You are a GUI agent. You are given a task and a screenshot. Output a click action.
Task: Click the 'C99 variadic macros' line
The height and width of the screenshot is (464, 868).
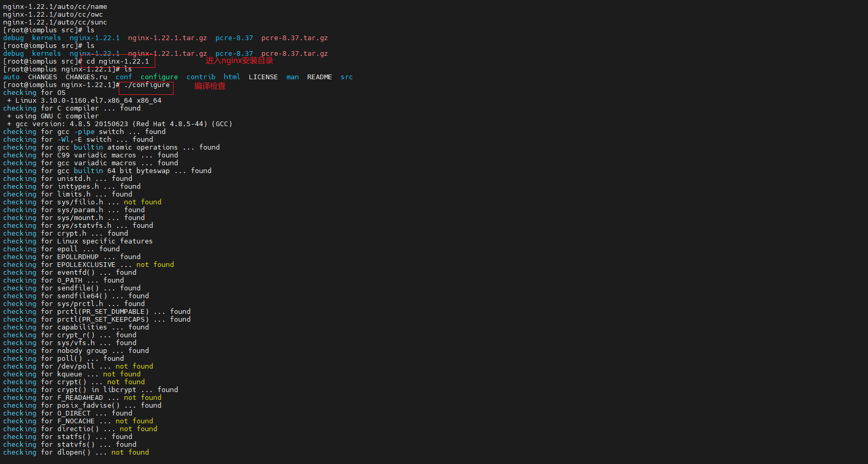pos(91,155)
